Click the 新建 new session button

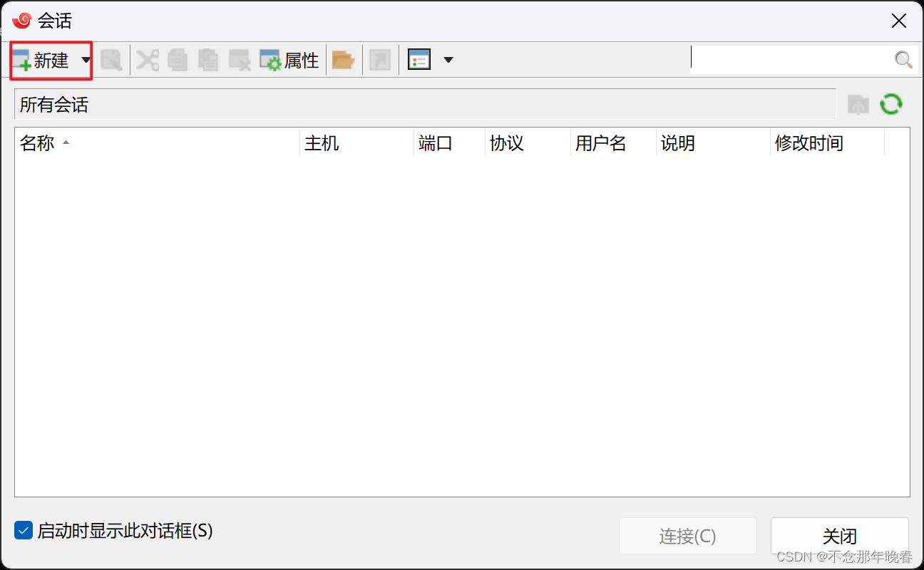click(x=41, y=61)
